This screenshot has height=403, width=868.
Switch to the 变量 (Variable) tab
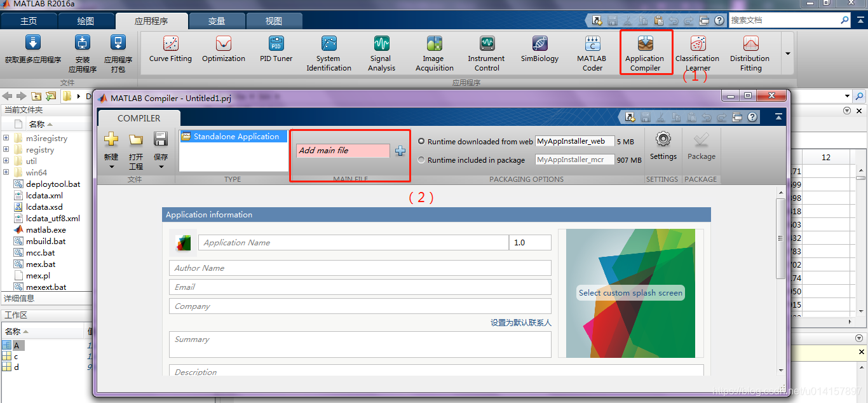(217, 21)
